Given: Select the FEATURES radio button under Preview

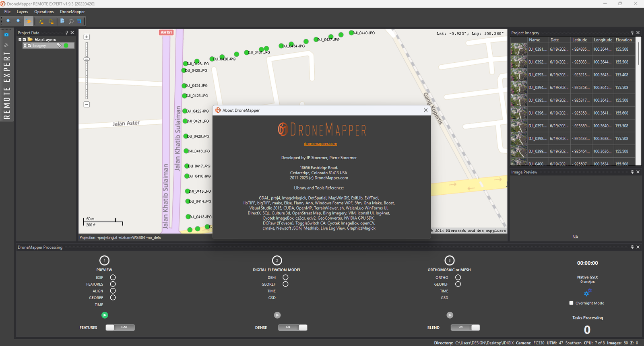Looking at the screenshot, I should [x=113, y=284].
